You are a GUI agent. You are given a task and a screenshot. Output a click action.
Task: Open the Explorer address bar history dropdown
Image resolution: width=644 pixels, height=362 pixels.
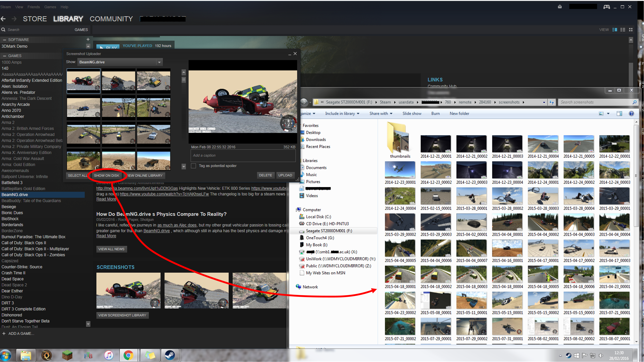click(544, 102)
